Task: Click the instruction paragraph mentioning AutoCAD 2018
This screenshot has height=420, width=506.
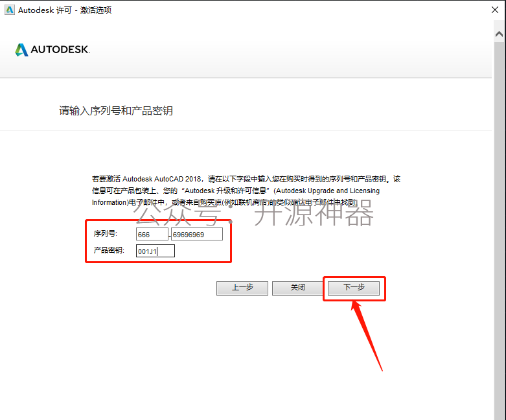Action: (x=246, y=191)
